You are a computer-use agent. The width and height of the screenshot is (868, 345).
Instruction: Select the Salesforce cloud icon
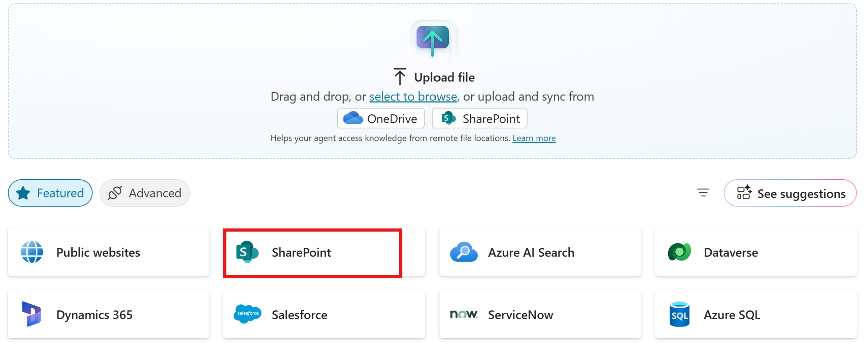(248, 314)
